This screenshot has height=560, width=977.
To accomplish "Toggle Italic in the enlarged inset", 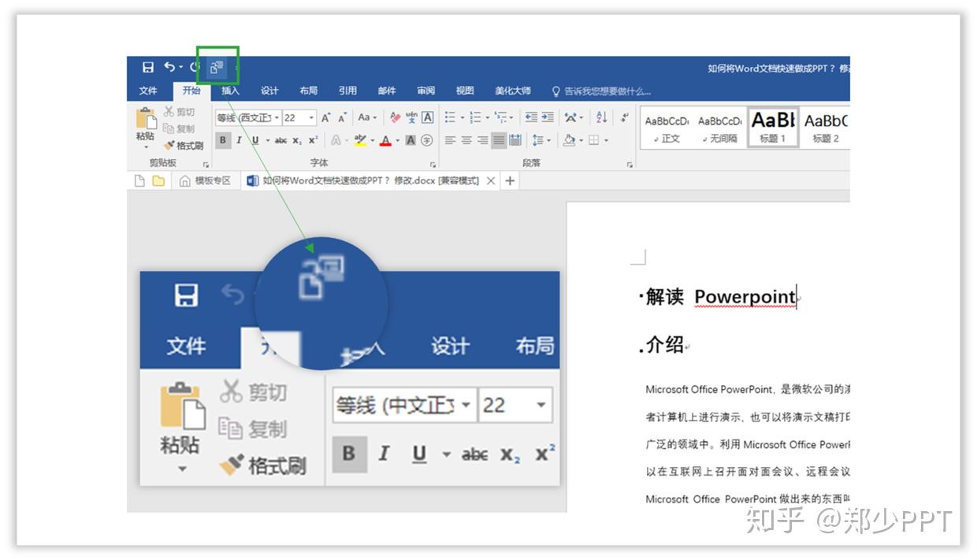I will click(384, 454).
